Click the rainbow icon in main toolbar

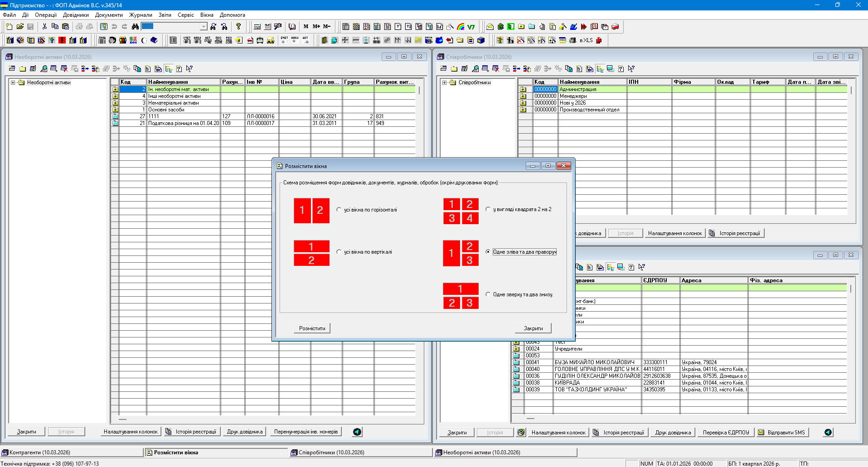click(x=461, y=27)
